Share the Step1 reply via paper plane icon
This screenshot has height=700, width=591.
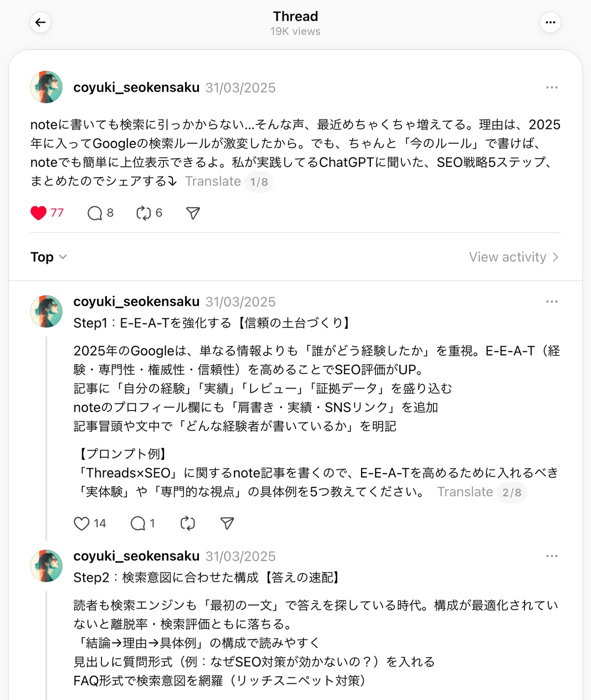click(x=227, y=524)
